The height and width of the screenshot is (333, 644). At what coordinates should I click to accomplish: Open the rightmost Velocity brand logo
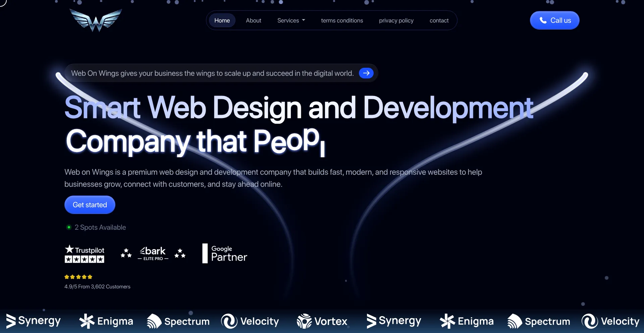click(610, 321)
